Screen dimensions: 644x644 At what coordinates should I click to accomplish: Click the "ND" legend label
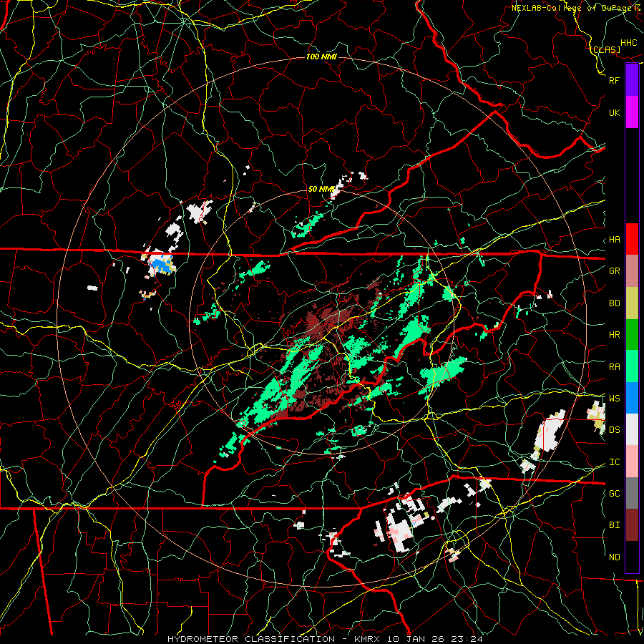tap(614, 557)
